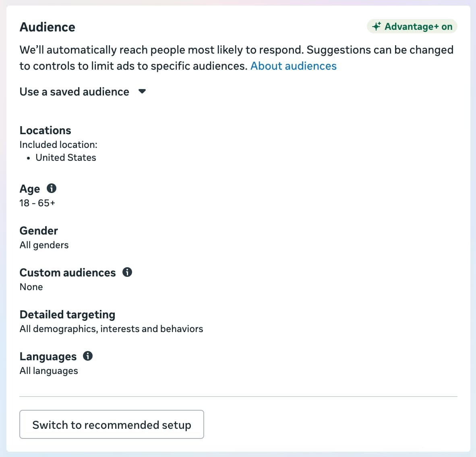Click 'All demographics, interests and behaviors'
Viewport: 476px width, 457px height.
click(111, 329)
